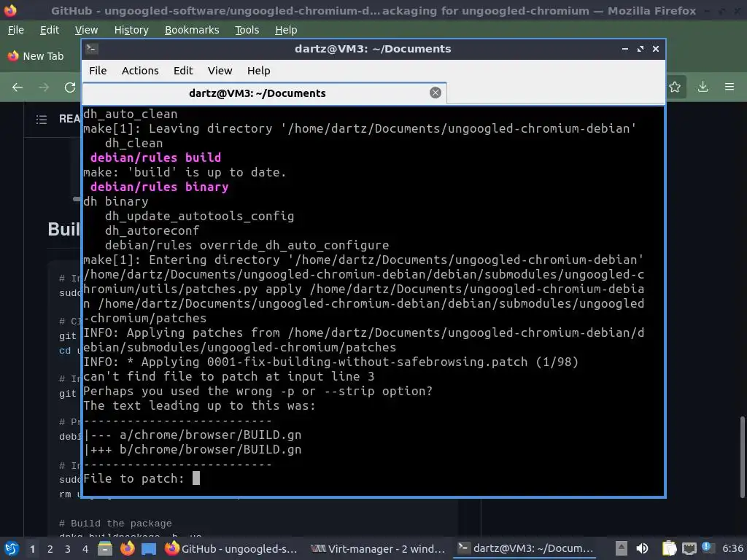Open Firefox downloads panel
The image size is (747, 560).
click(703, 87)
